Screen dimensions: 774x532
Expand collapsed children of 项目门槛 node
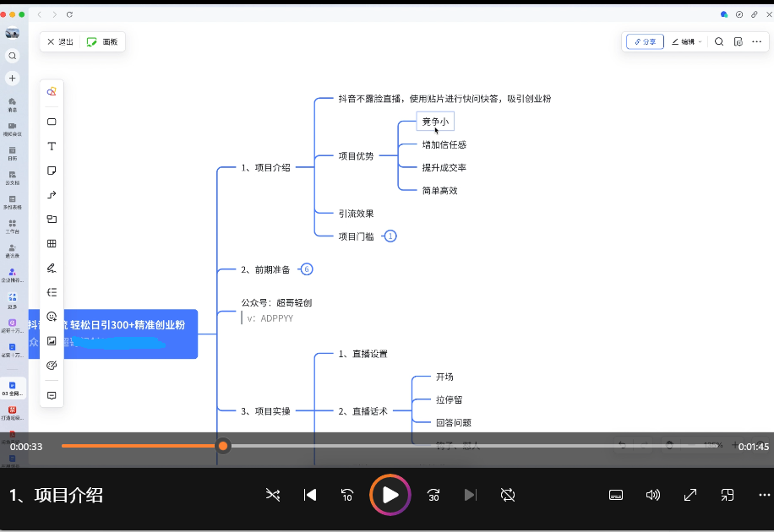tap(390, 236)
